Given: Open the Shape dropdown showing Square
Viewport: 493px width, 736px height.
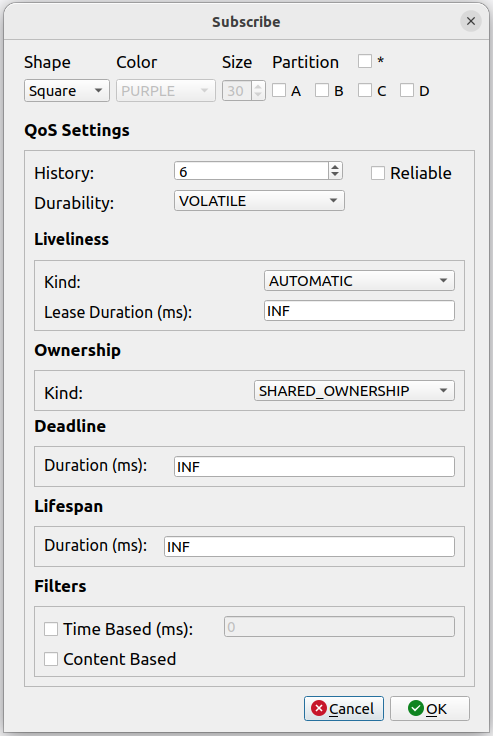Looking at the screenshot, I should [67, 91].
